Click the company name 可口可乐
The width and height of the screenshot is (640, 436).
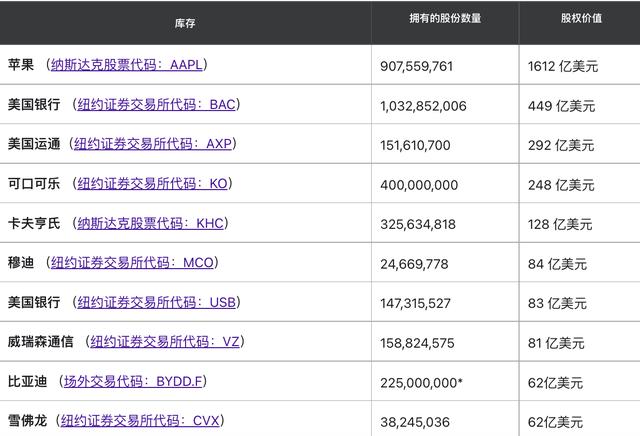point(34,183)
